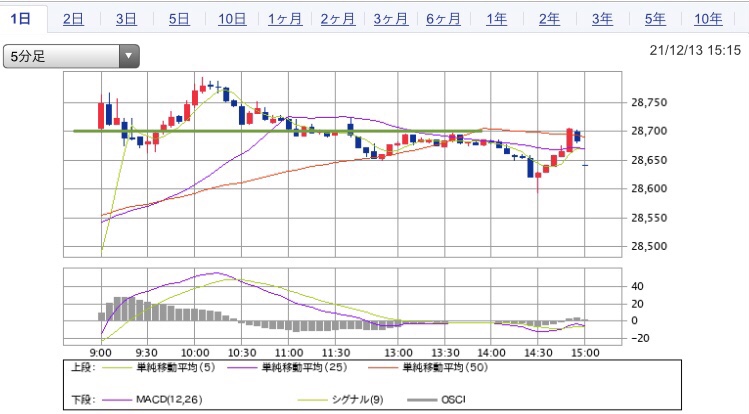Select the 2年 chart range
This screenshot has width=749, height=414.
[549, 19]
